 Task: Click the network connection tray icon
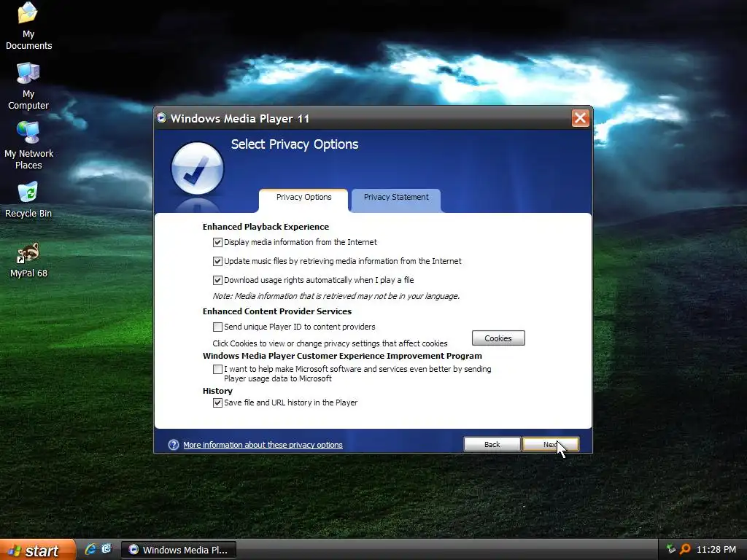(x=671, y=550)
